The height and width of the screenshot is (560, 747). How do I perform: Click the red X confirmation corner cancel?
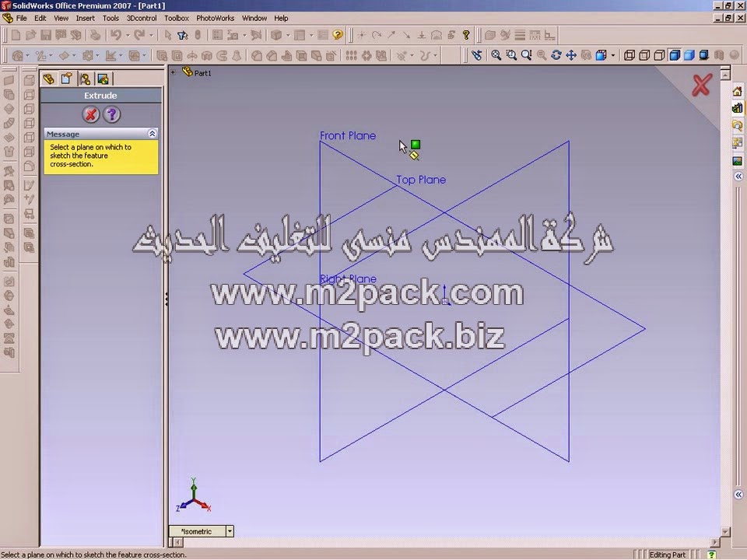coord(702,86)
